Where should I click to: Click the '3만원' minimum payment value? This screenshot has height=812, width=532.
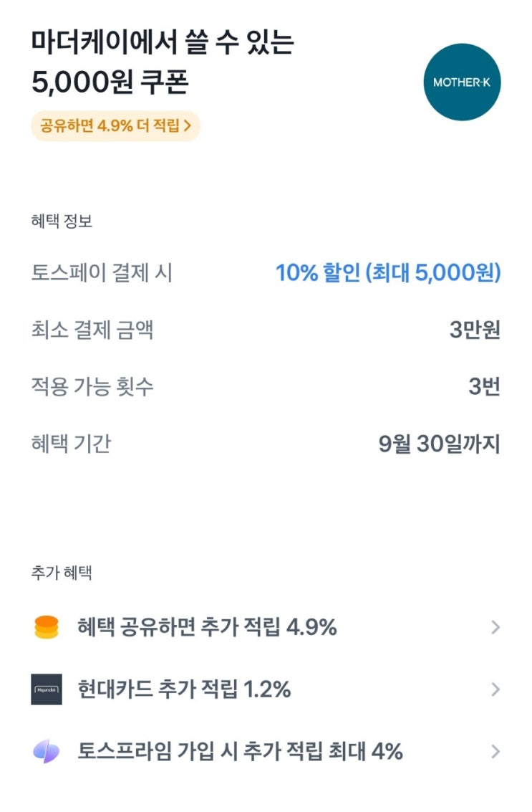[474, 330]
